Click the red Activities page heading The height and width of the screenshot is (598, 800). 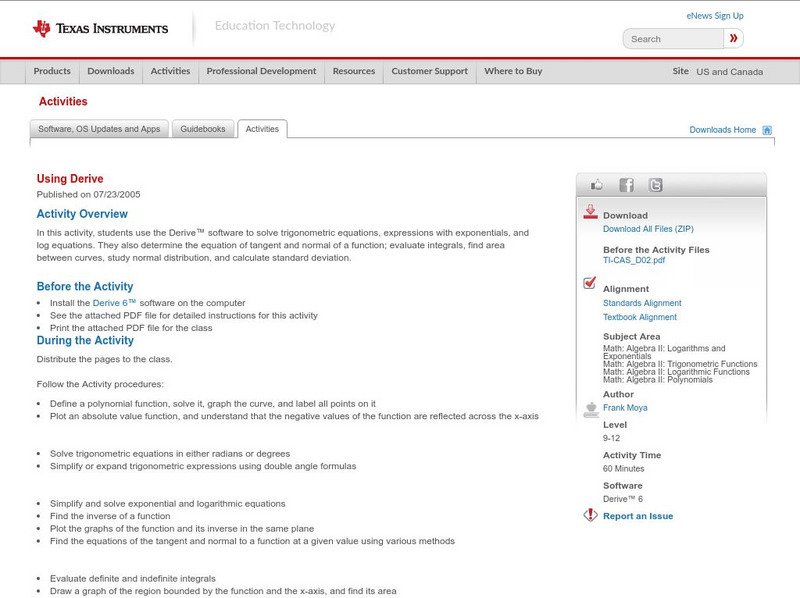[x=63, y=101]
